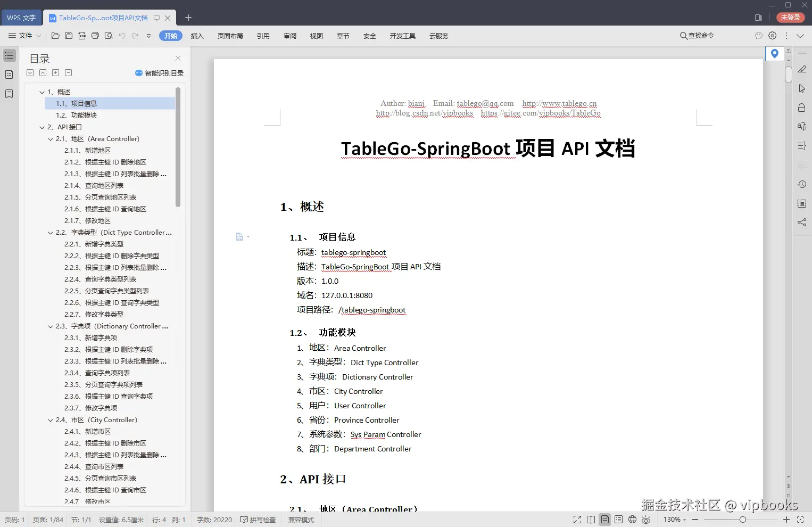812x527 pixels.
Task: Click the location pin icon near scrollbar
Action: point(775,53)
